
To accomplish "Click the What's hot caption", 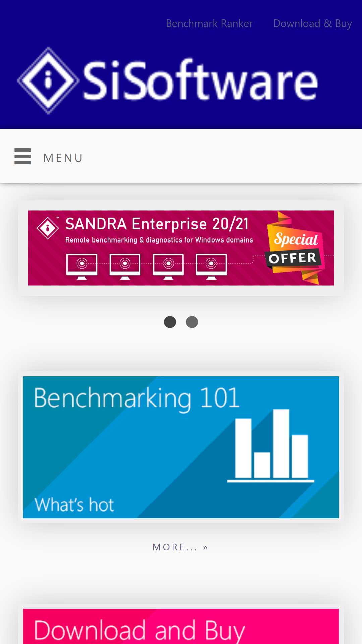I will click(x=74, y=504).
